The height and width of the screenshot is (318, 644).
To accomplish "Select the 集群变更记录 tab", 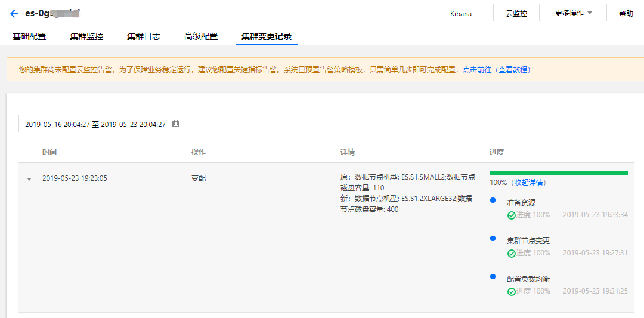I will 267,36.
